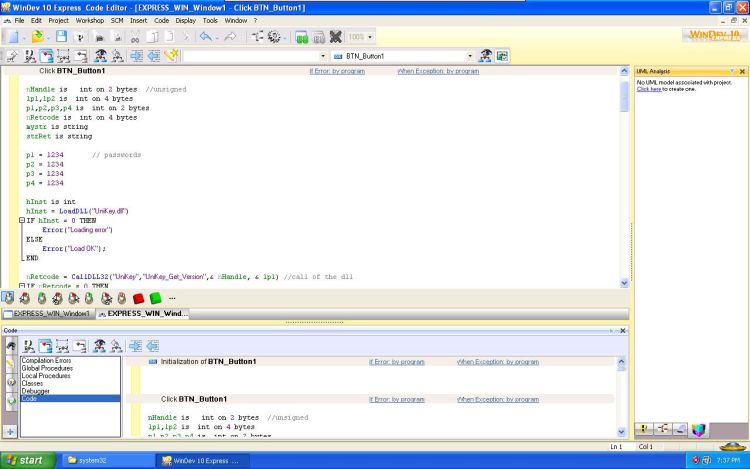Click the hierarchy tree icon beside the gear

pos(257,37)
